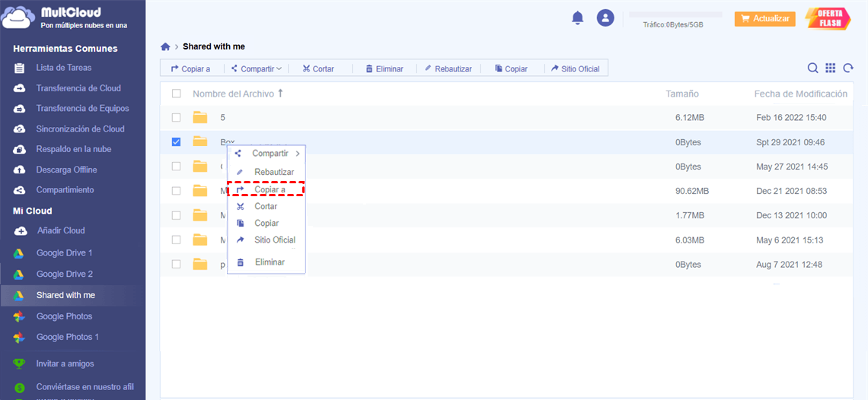Choose Copiar in the context menu
The height and width of the screenshot is (400, 868).
coord(266,223)
